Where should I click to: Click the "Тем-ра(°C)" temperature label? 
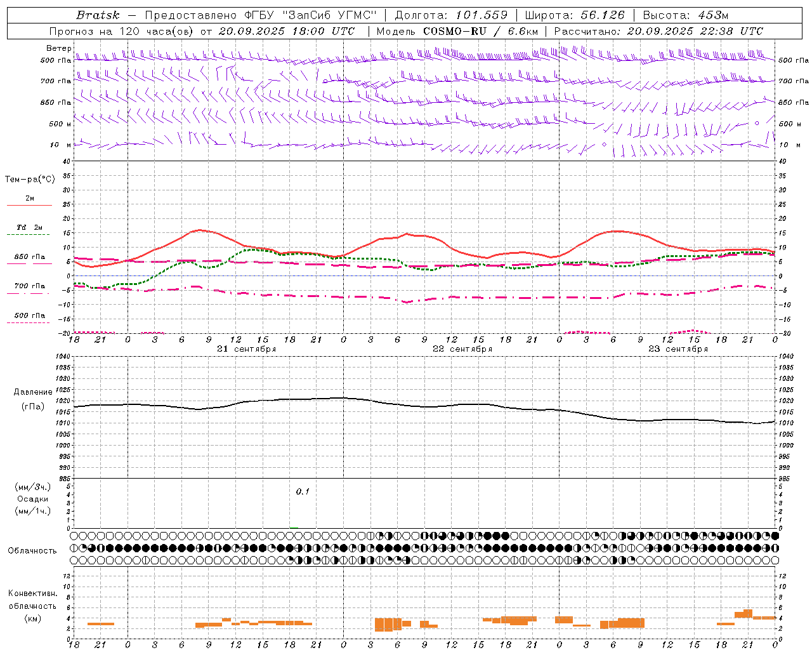point(30,179)
